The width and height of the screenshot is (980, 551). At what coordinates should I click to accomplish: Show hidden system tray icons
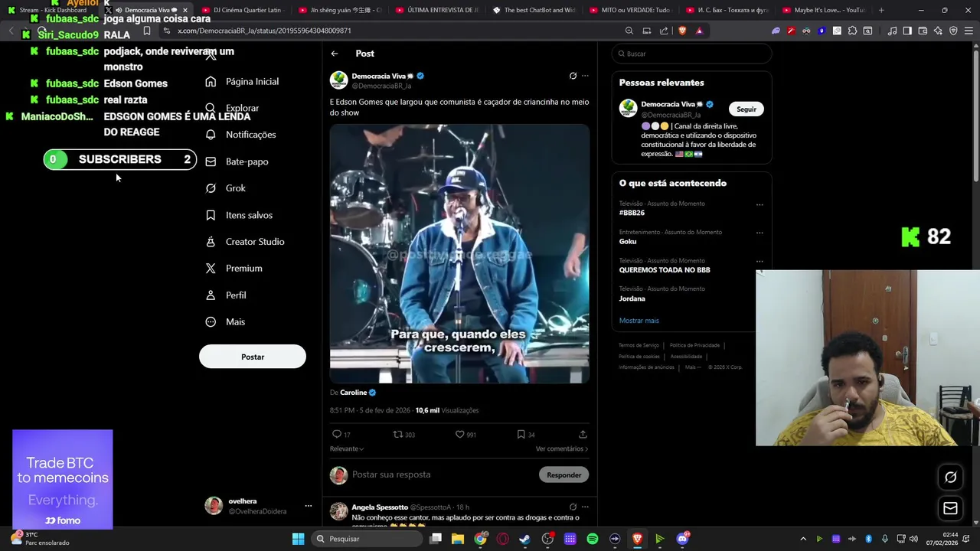pos(802,539)
